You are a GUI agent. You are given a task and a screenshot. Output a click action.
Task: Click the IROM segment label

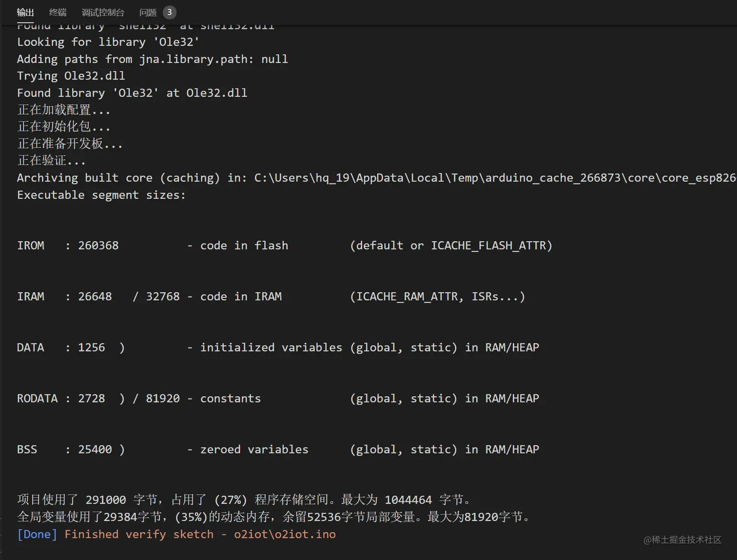click(x=31, y=246)
